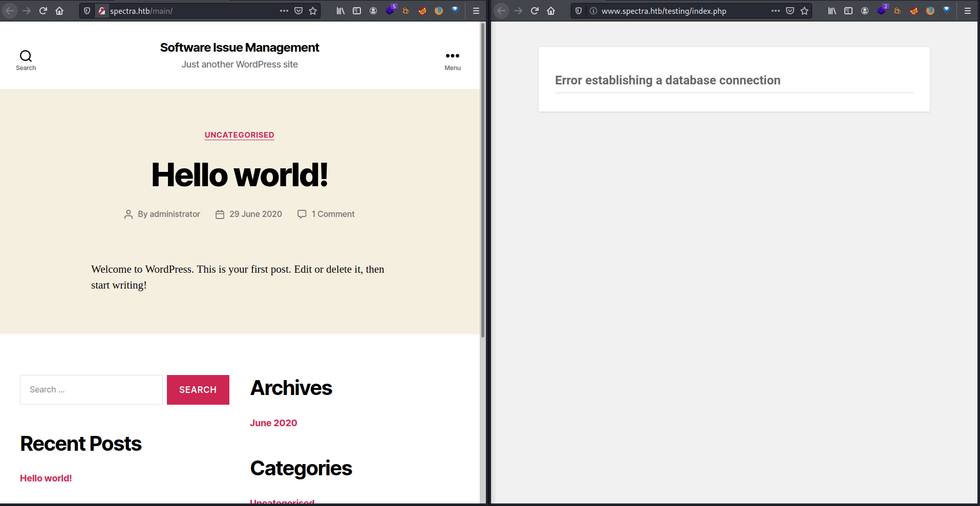This screenshot has height=506, width=980.
Task: Open the home page in the left window
Action: (x=59, y=11)
